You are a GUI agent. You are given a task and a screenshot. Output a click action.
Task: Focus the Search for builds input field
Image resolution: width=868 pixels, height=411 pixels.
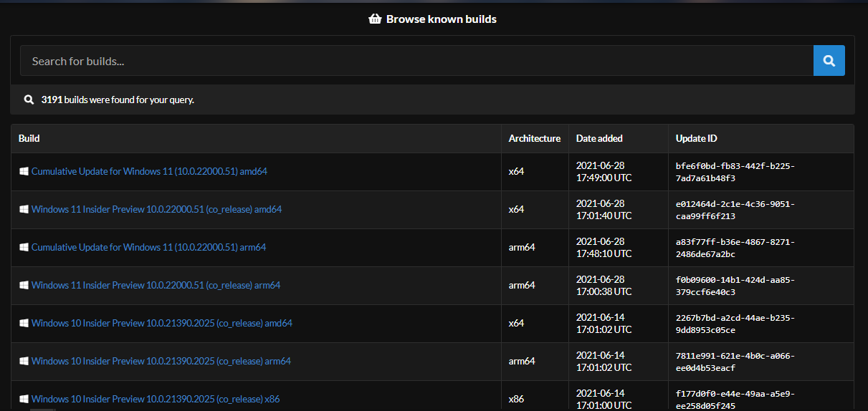pos(416,61)
